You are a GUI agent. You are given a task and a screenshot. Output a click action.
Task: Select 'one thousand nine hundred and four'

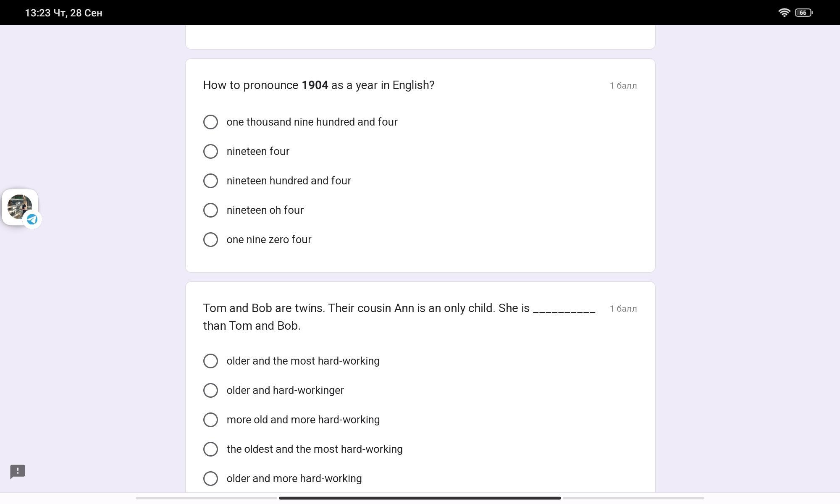(300, 122)
